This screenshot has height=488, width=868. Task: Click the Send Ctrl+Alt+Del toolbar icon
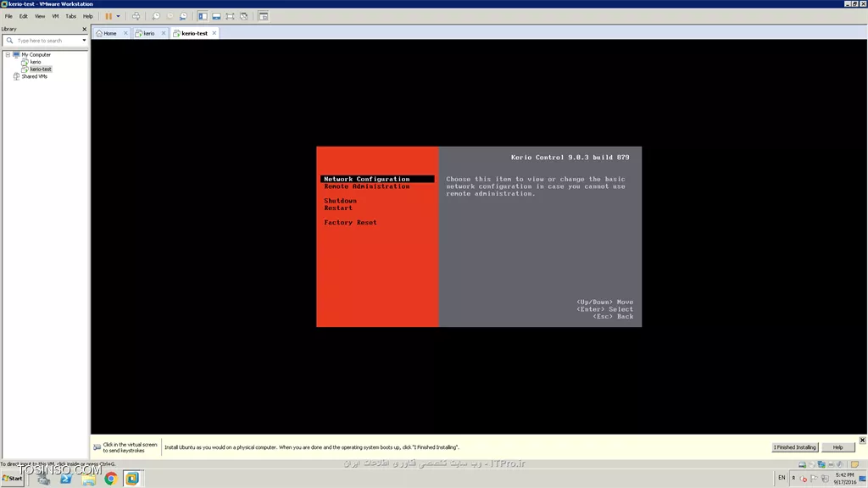[136, 17]
